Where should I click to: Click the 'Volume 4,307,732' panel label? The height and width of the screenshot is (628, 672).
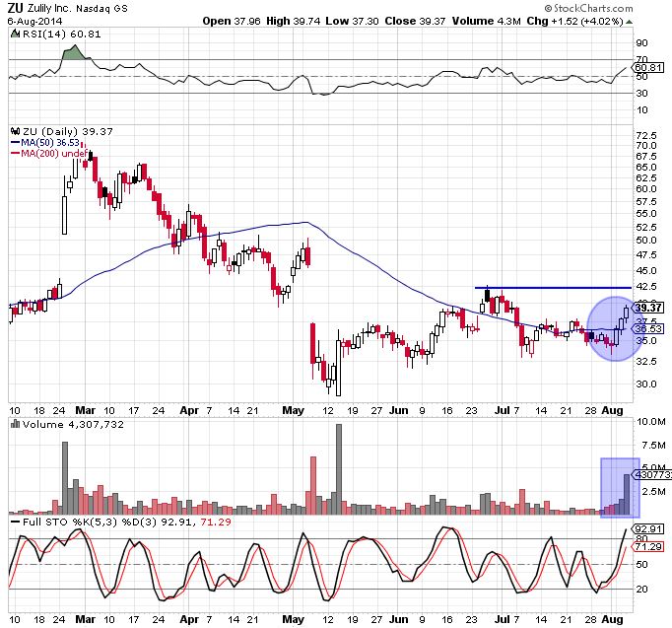coord(73,424)
